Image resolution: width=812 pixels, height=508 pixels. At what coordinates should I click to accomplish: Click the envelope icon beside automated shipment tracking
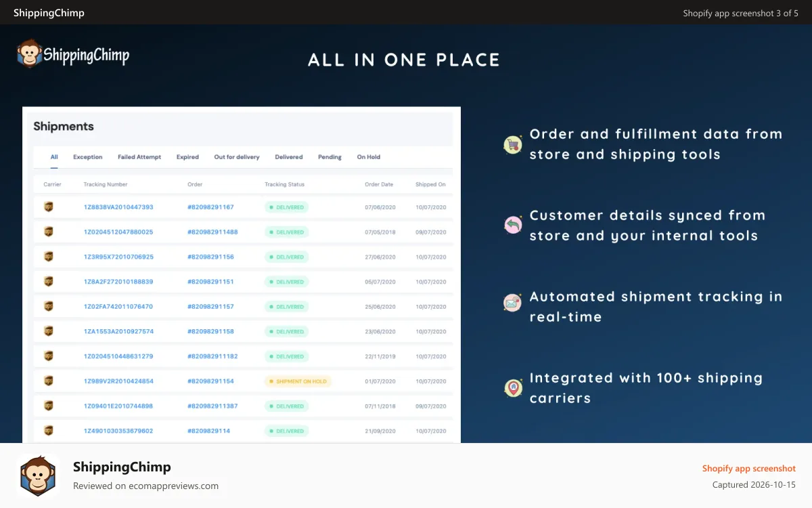513,303
